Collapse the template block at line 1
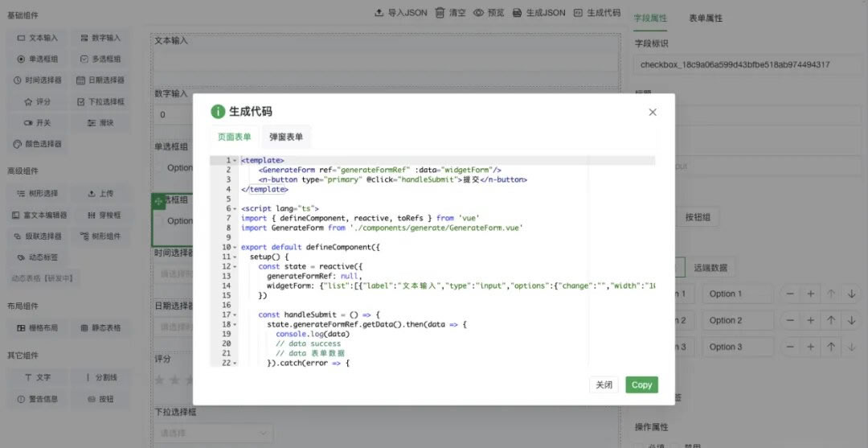The width and height of the screenshot is (868, 448). (235, 161)
